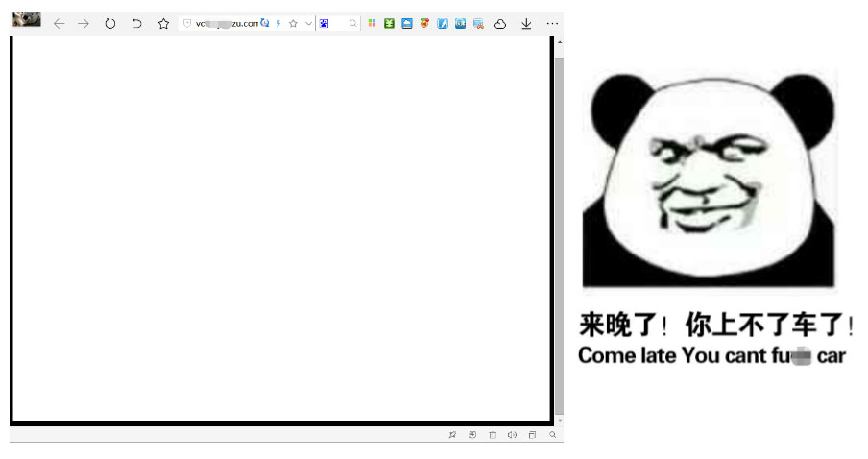Click the medal badge extension icon
Image resolution: width=868 pixels, height=459 pixels.
coord(424,23)
